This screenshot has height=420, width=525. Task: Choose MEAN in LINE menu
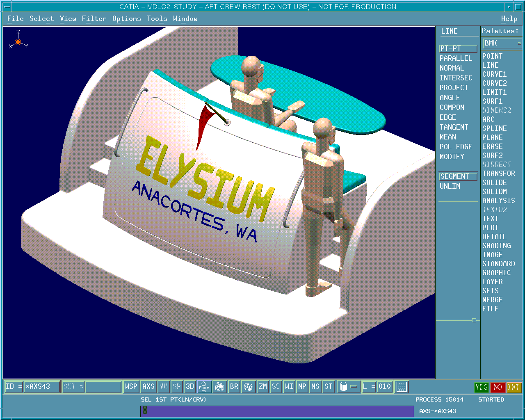click(447, 137)
